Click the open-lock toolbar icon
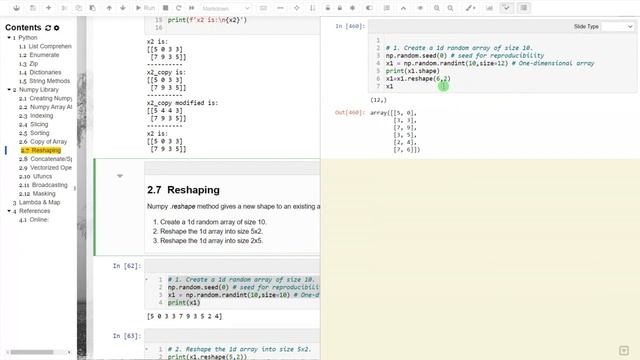 pyautogui.click(x=328, y=8)
